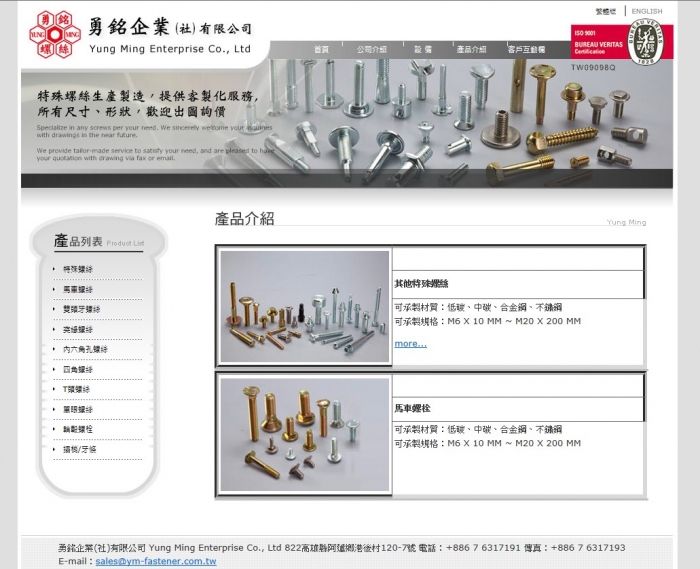Select 突緣螺絲 in the product list
Image resolution: width=700 pixels, height=569 pixels.
click(78, 329)
